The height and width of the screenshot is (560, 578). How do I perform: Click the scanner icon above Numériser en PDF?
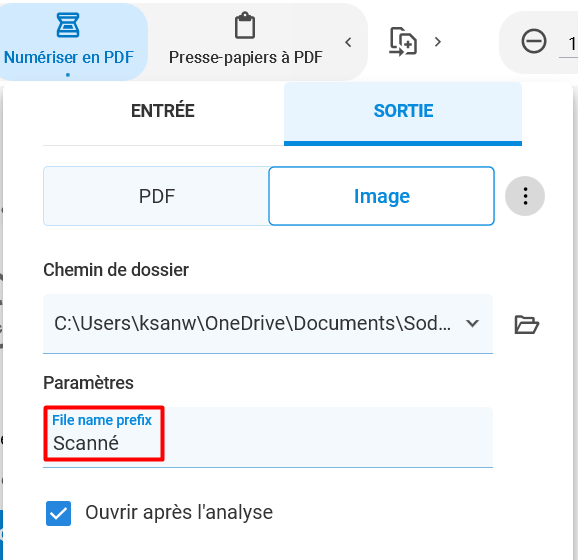point(68,25)
